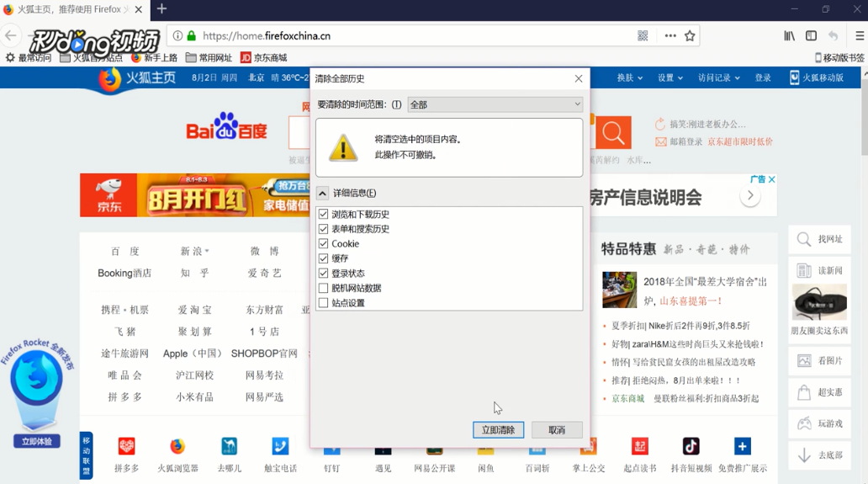868x484 pixels.
Task: Open the 触宝电话 app icon
Action: coord(280,446)
